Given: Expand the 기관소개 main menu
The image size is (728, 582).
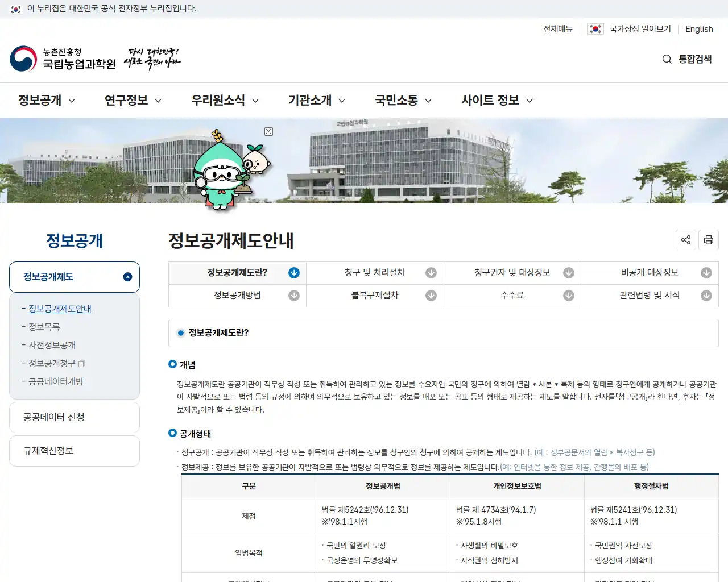Looking at the screenshot, I should point(317,101).
